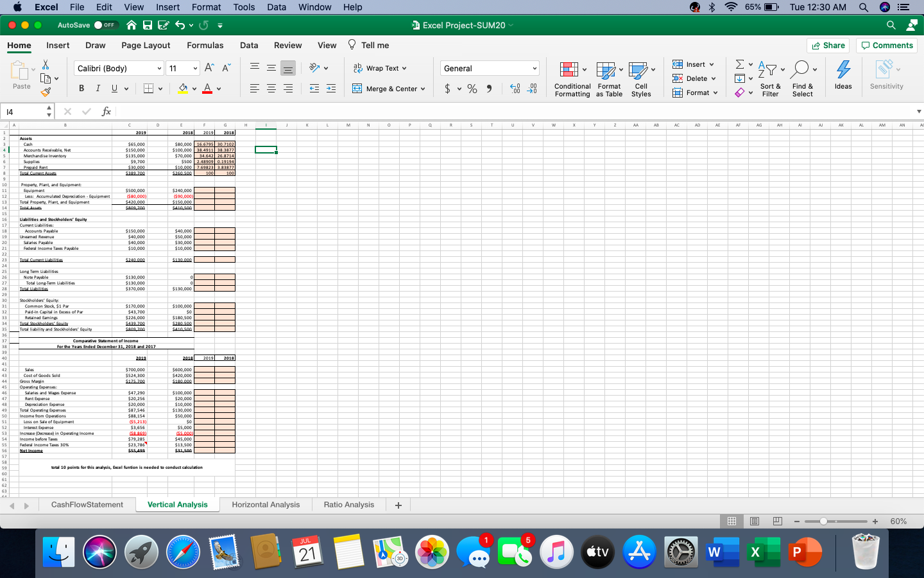Apply Comma Style number format
Screen dimensions: 924x578
[489, 89]
